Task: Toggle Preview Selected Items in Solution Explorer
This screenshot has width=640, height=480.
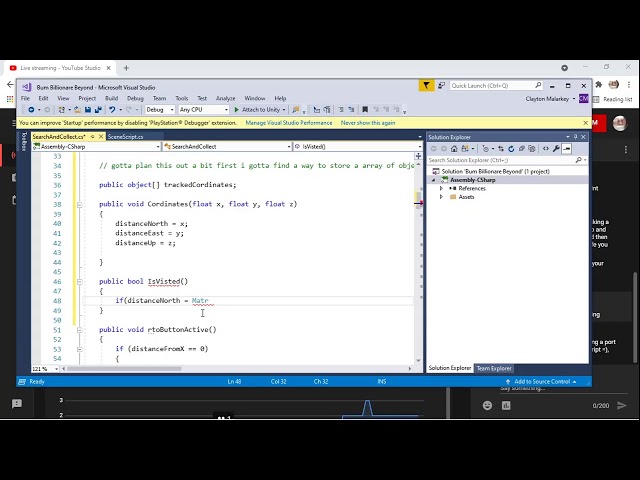Action: click(x=567, y=149)
